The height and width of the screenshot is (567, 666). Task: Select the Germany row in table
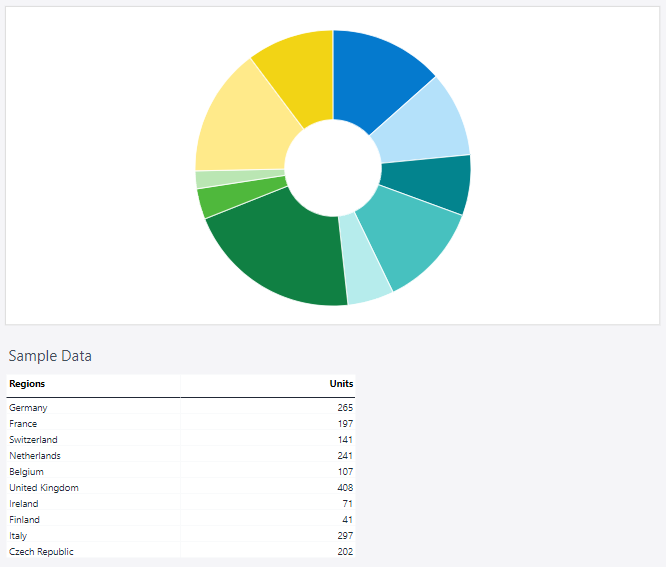click(x=181, y=407)
